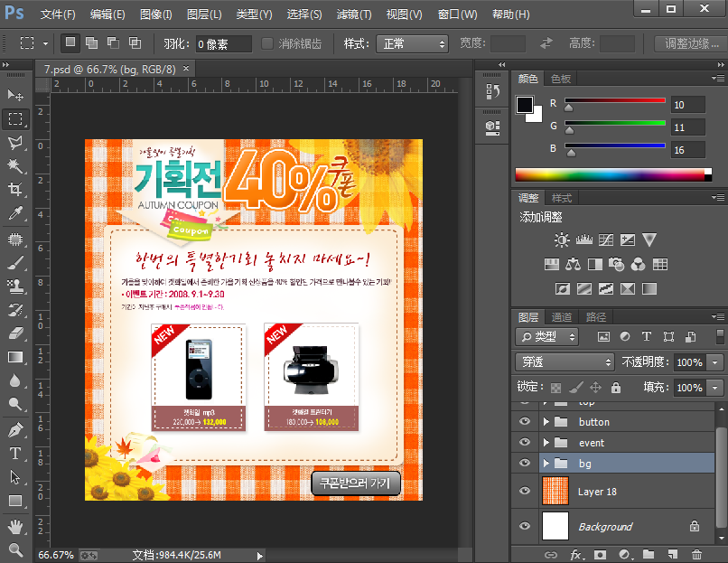Viewport: 728px width, 563px height.
Task: Switch to the 通道 channels tab
Action: tap(562, 317)
